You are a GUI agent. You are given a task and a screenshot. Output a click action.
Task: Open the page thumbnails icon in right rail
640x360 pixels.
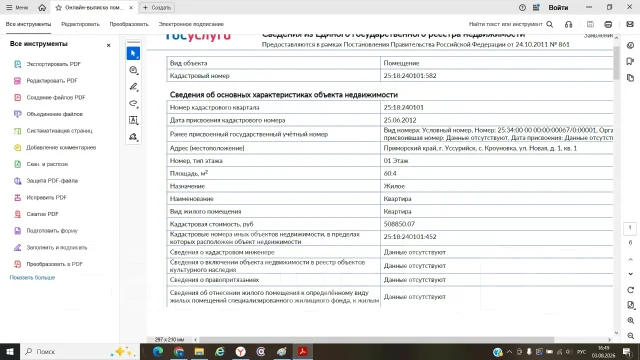[x=630, y=78]
